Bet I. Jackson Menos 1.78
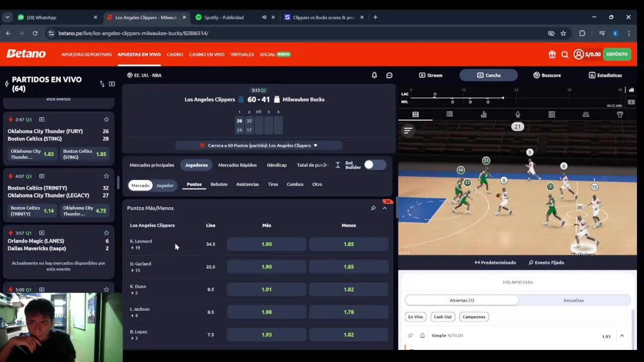This screenshot has width=644, height=362. click(349, 312)
